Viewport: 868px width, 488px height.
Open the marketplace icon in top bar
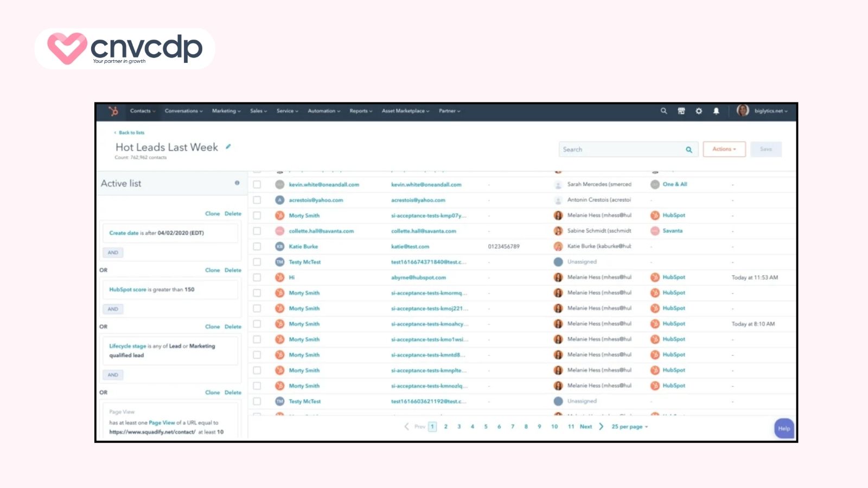pyautogui.click(x=681, y=111)
